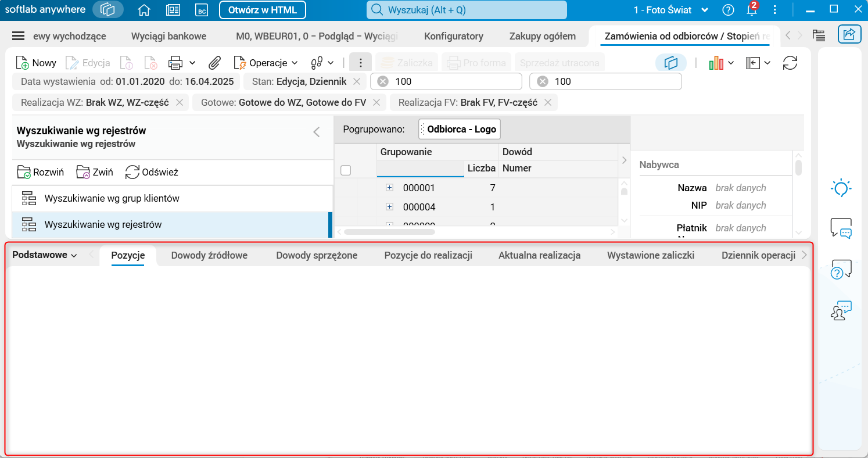This screenshot has width=868, height=458.
Task: Click the Data wystawienia date filter
Action: (127, 81)
